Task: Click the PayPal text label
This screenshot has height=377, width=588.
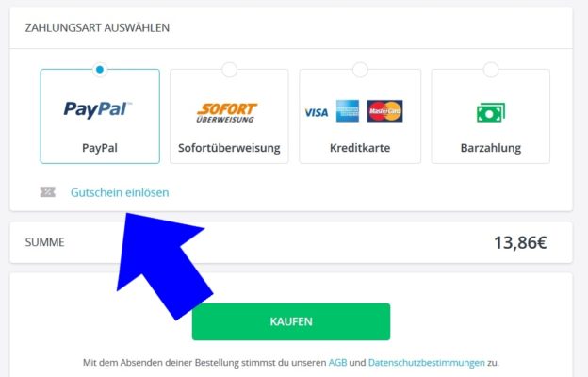Action: [100, 148]
